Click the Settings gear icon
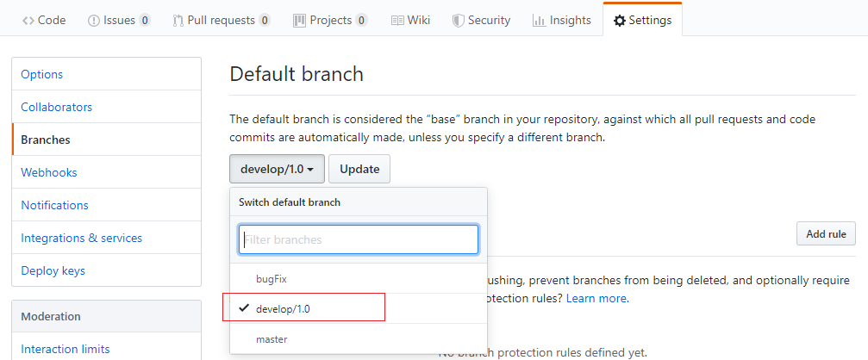The image size is (868, 360). point(620,20)
